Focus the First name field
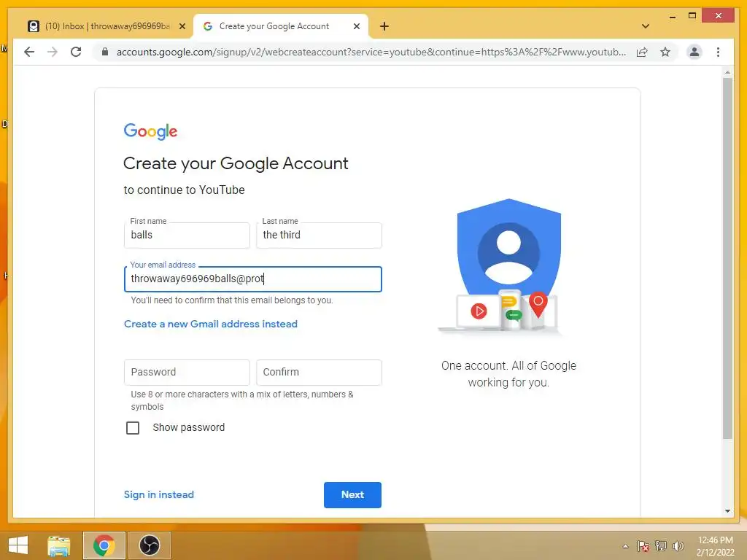747x560 pixels. [187, 236]
